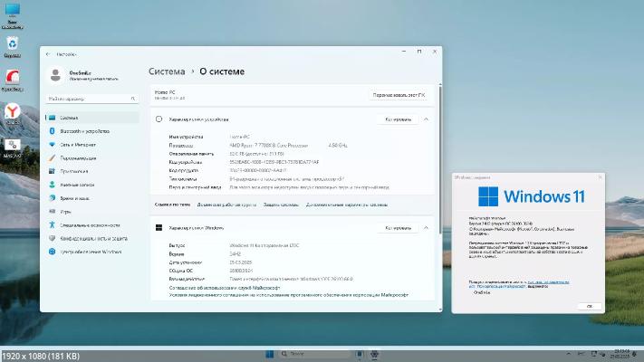Open Персонализация section
The height and width of the screenshot is (362, 644).
92,158
